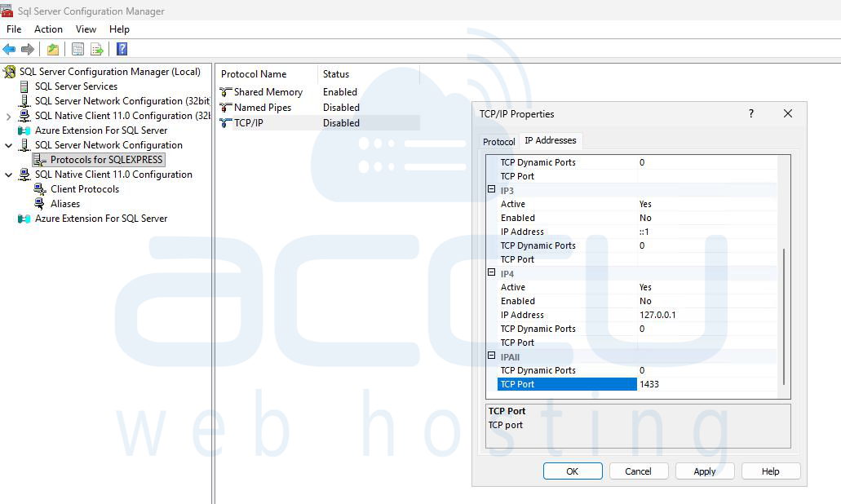
Task: Collapse the IPAll property group
Action: 492,356
